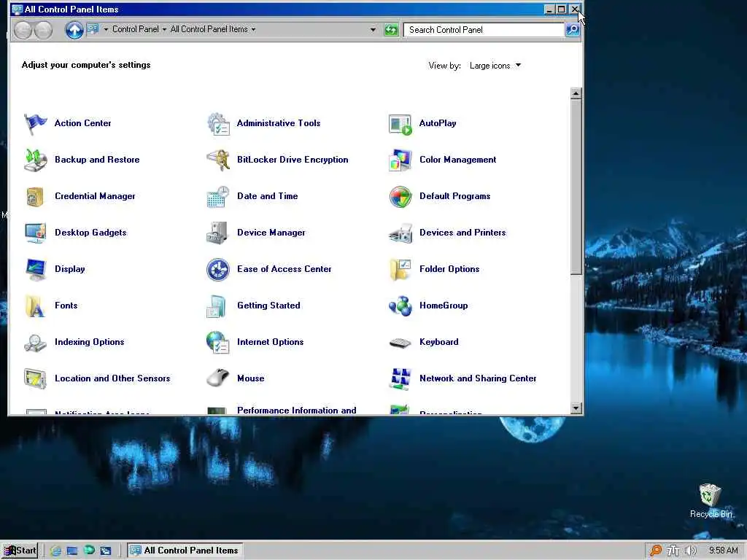Open the Fonts folder icon
This screenshot has height=560, width=747.
coord(36,306)
